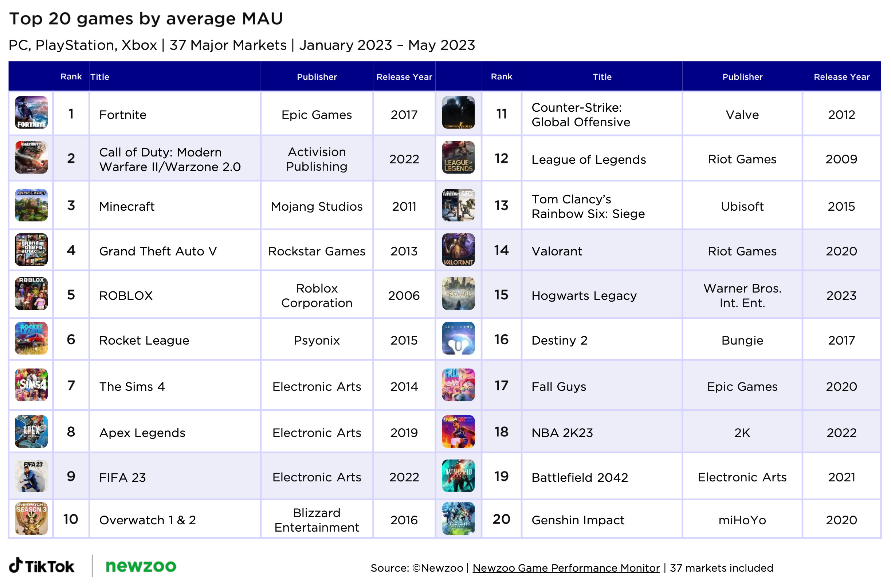This screenshot has height=588, width=891.
Task: Click the Counter-Strike Global Offensive icon rank 11
Action: [456, 115]
